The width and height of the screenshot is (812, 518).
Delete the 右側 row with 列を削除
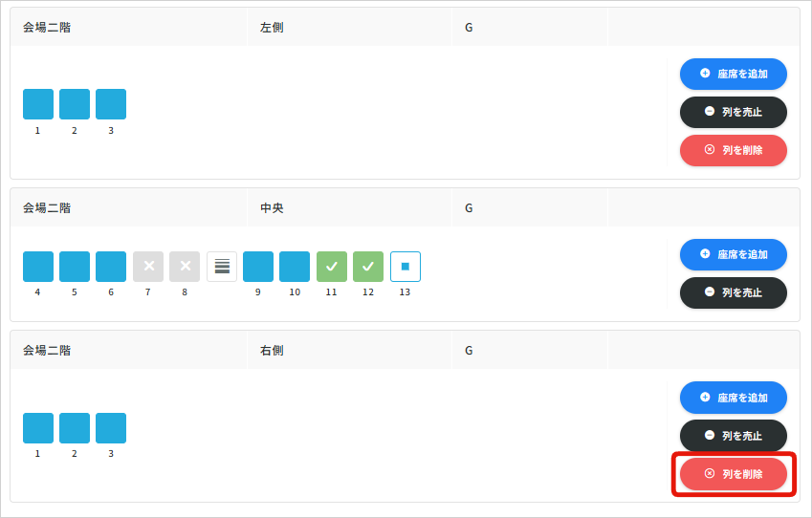tap(733, 473)
